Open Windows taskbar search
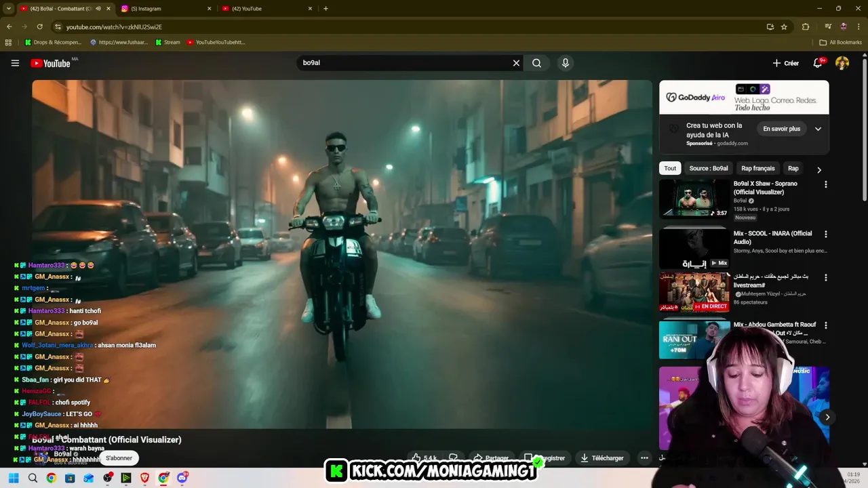868x488 pixels. [33, 478]
